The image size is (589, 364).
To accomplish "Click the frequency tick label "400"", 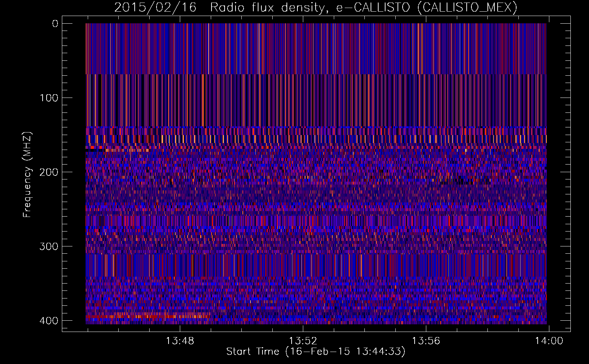I will [48, 321].
